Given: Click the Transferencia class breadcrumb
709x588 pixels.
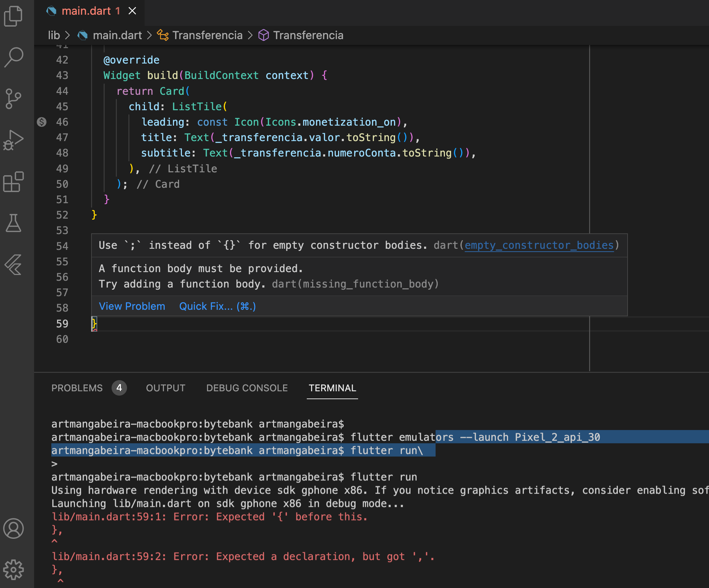Looking at the screenshot, I should (207, 35).
